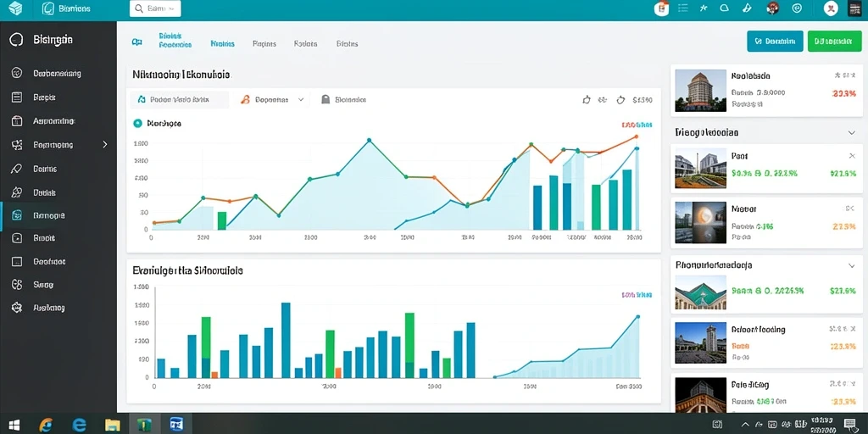
Task: Open the garden buildings thumbnail
Action: [x=700, y=169]
